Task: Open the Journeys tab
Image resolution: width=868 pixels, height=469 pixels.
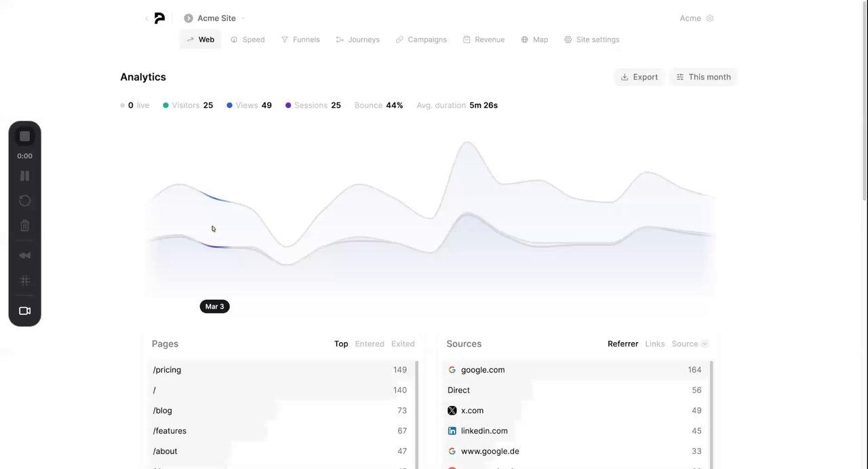Action: click(x=358, y=39)
